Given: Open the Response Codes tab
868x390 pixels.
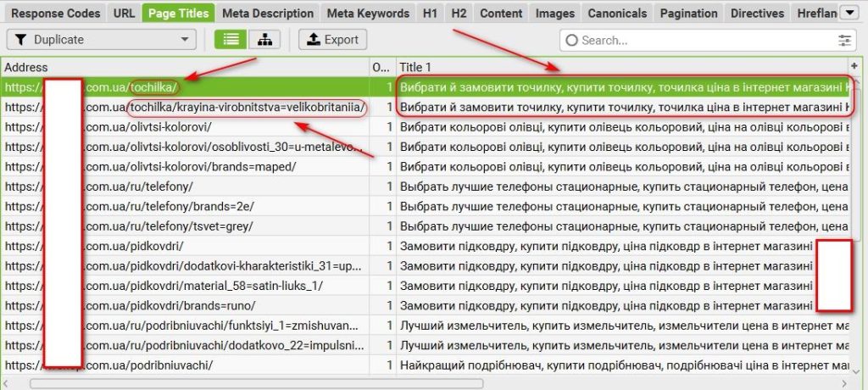Looking at the screenshot, I should tap(55, 14).
